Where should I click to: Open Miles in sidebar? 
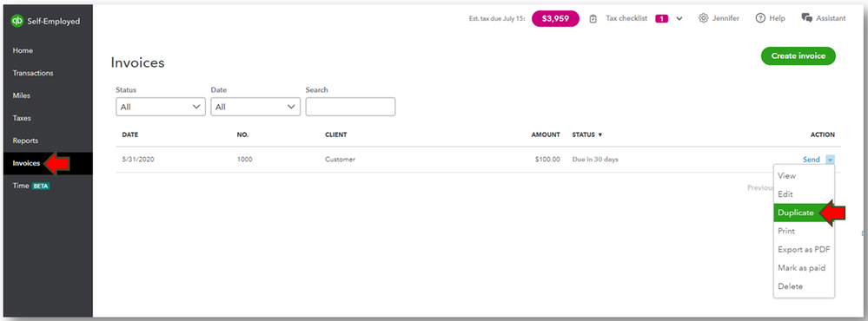point(22,95)
